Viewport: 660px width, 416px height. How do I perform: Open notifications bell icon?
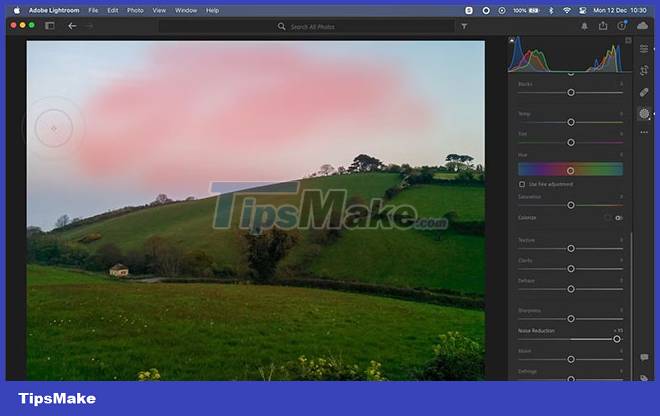point(584,26)
